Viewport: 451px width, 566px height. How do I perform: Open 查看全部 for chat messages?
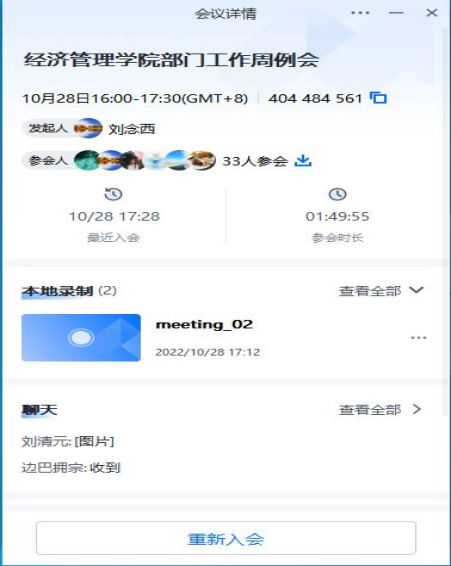[x=370, y=410]
